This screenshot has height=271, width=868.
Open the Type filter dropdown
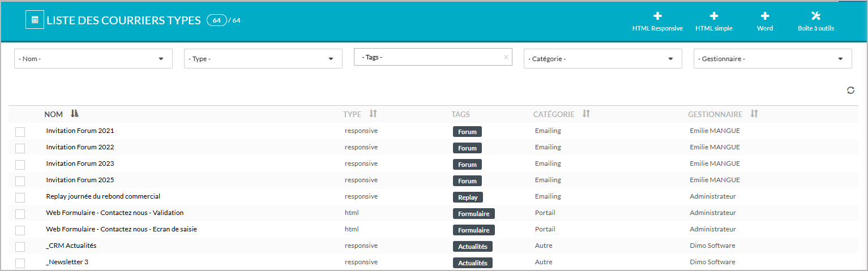click(x=331, y=59)
